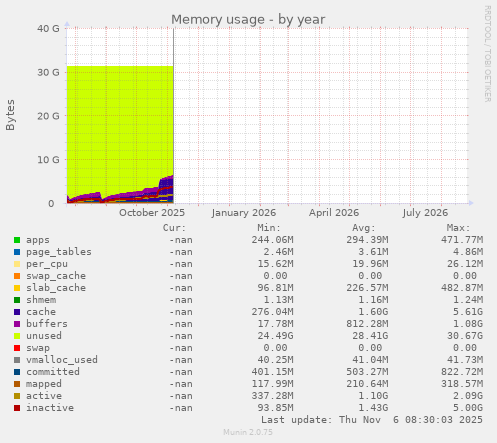
Task: Click the 'Avg:' column header
Action: [x=364, y=228]
